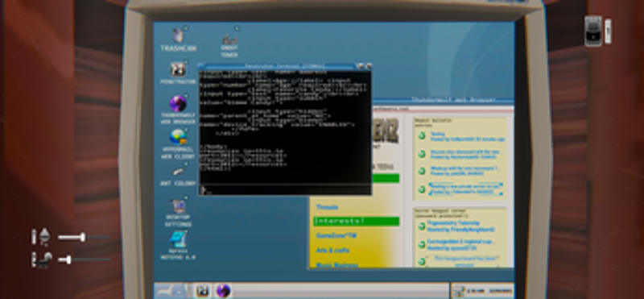
Task: Open the Penetrator desktop icon
Action: (178, 73)
